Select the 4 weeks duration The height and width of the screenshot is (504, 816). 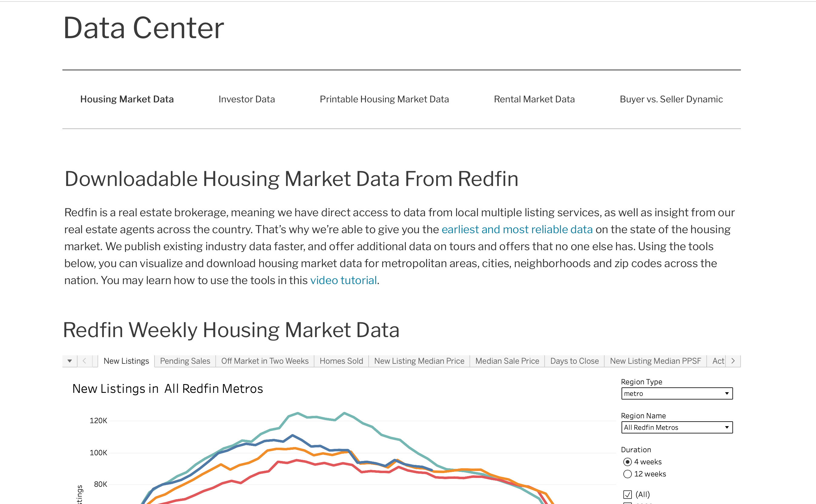point(627,462)
